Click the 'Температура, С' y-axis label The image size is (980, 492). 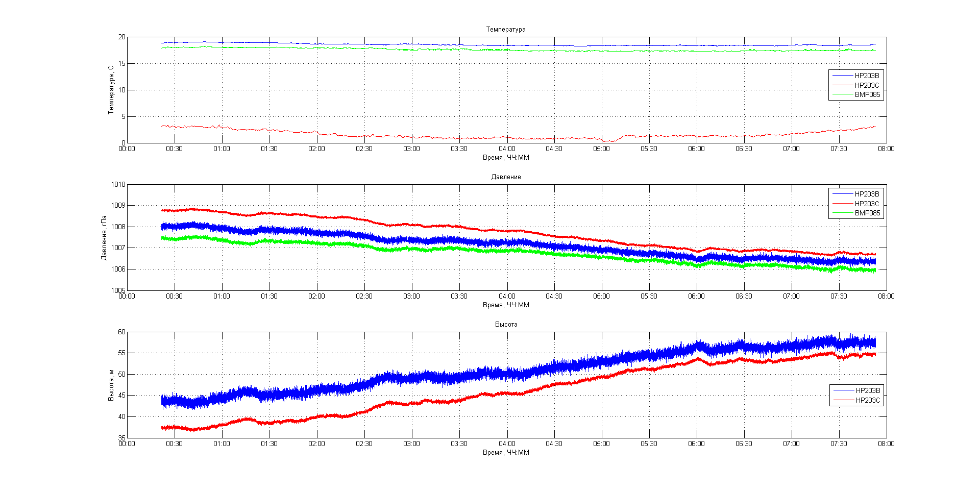tap(111, 90)
